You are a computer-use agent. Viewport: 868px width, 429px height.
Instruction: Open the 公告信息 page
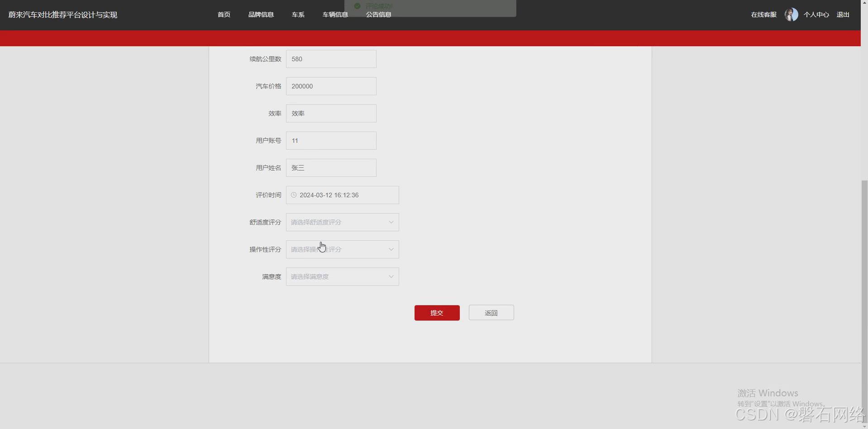379,14
